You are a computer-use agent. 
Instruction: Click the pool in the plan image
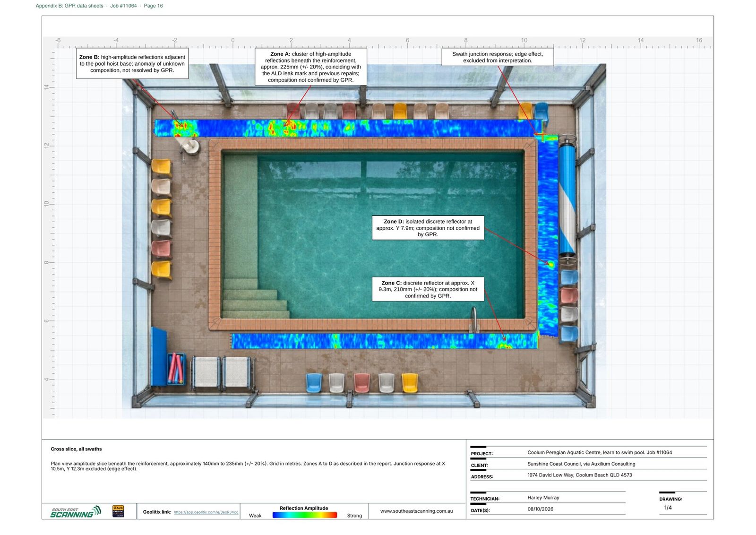373,234
